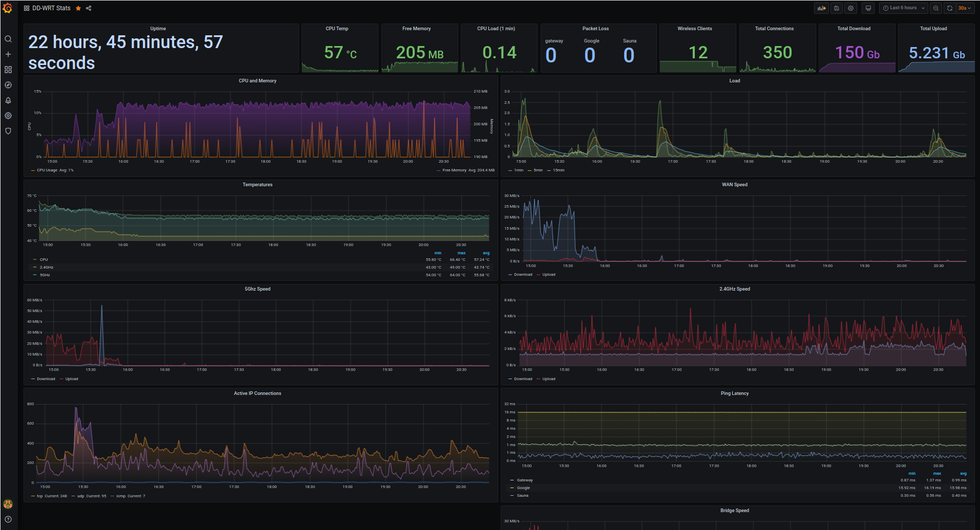Open the 5Ghz Speed panel title
980x530 pixels.
point(258,289)
